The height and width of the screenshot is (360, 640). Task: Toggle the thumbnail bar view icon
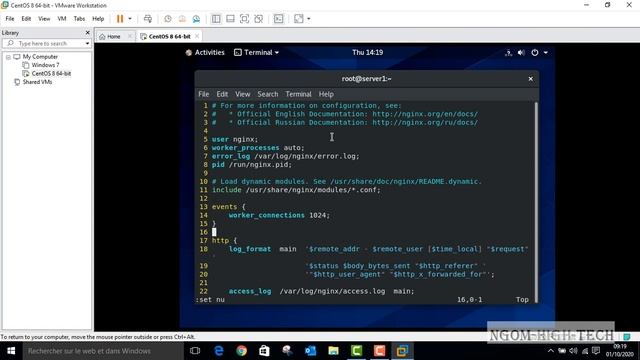(x=230, y=19)
